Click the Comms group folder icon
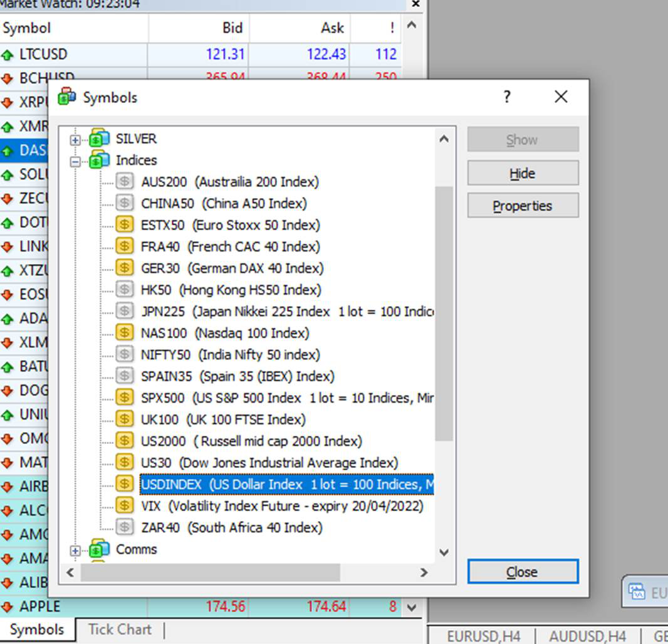The width and height of the screenshot is (668, 644). [x=99, y=549]
